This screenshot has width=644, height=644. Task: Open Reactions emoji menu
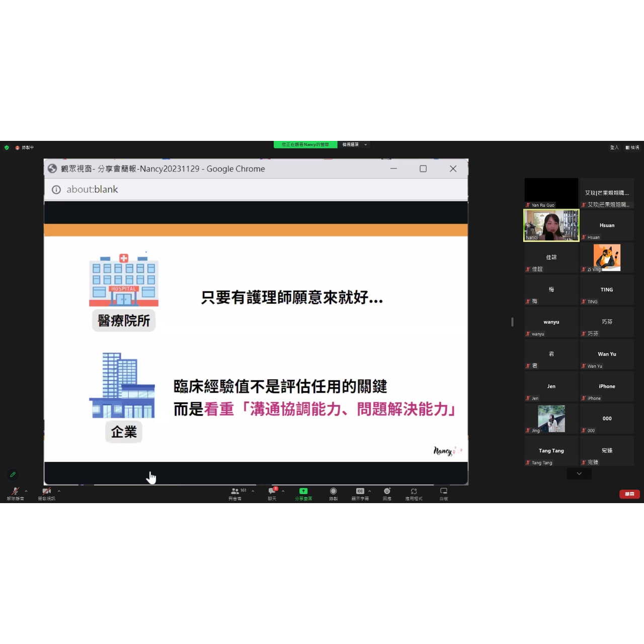(387, 494)
